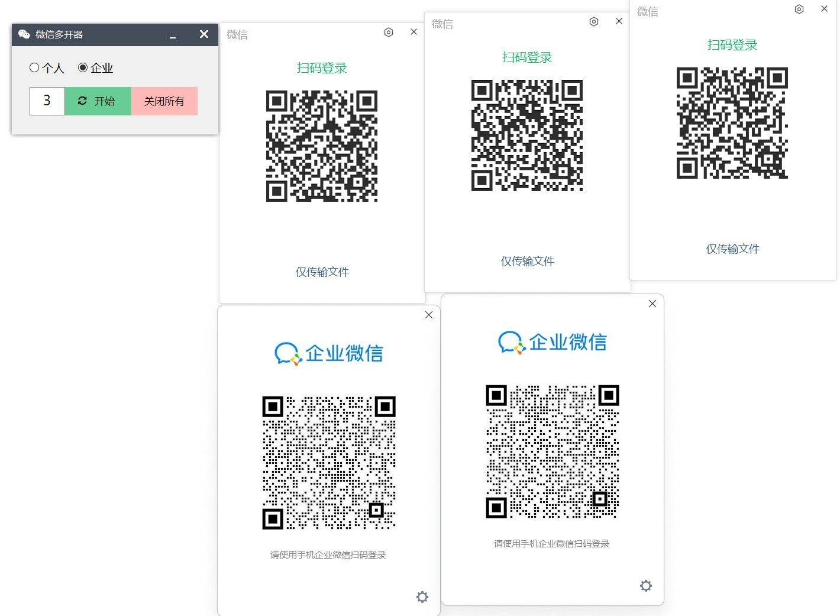840x616 pixels.
Task: Click the green 开始 button
Action: click(x=98, y=101)
